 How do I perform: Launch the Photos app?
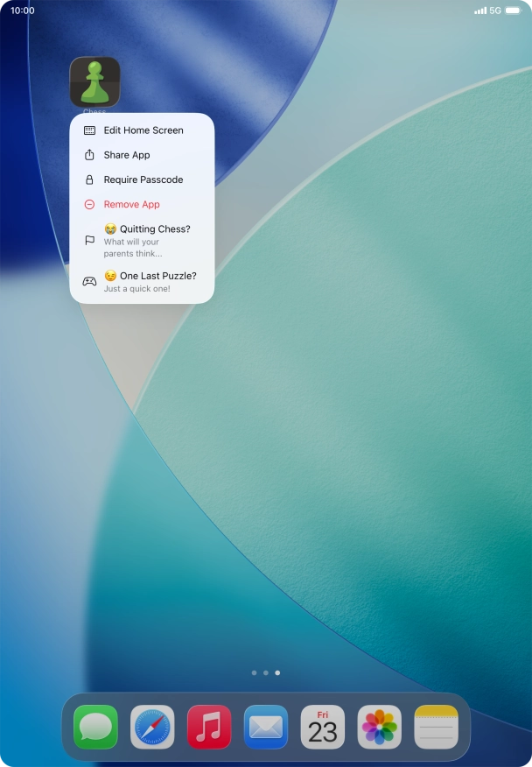click(380, 727)
